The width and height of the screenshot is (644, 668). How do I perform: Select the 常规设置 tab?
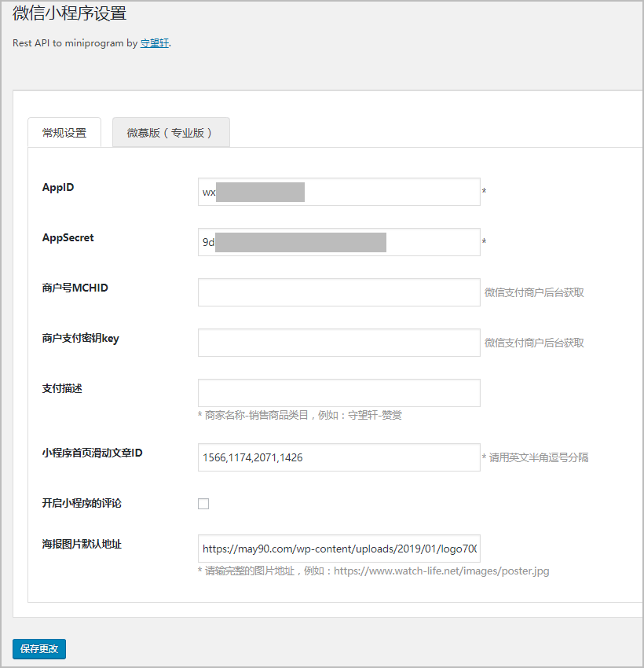64,132
